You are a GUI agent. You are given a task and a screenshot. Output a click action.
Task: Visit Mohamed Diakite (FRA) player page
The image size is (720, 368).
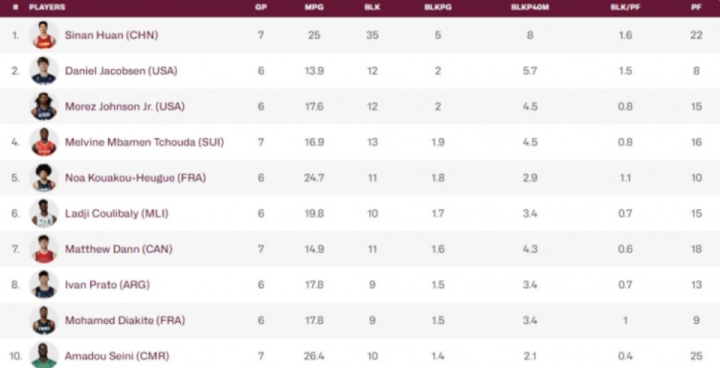click(125, 320)
